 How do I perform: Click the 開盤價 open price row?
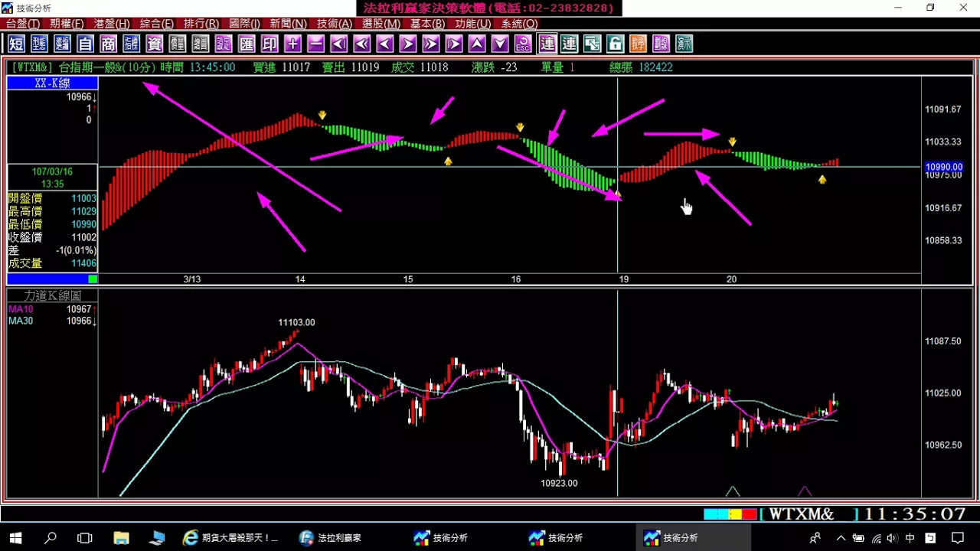pyautogui.click(x=52, y=198)
